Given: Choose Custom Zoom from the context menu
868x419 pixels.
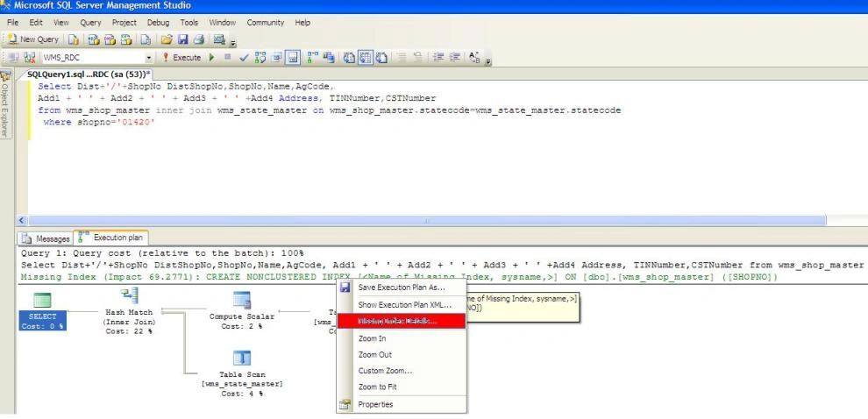Looking at the screenshot, I should (402, 371).
